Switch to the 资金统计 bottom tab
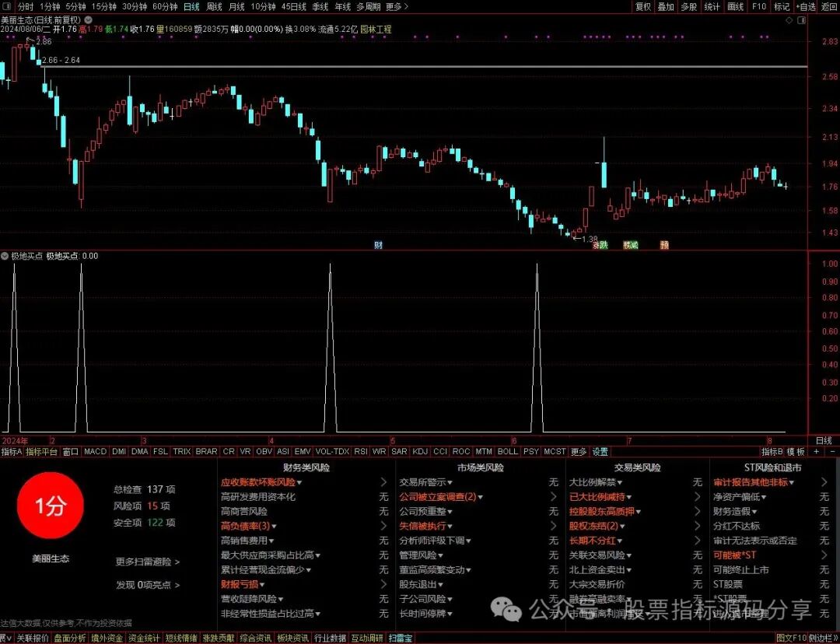Image resolution: width=840 pixels, height=644 pixels. click(144, 638)
